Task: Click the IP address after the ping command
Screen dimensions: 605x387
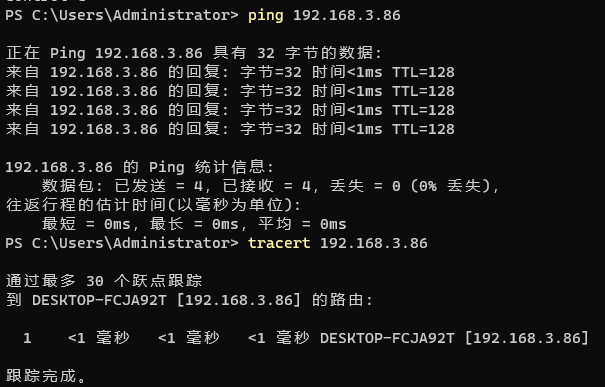Action: pos(346,15)
